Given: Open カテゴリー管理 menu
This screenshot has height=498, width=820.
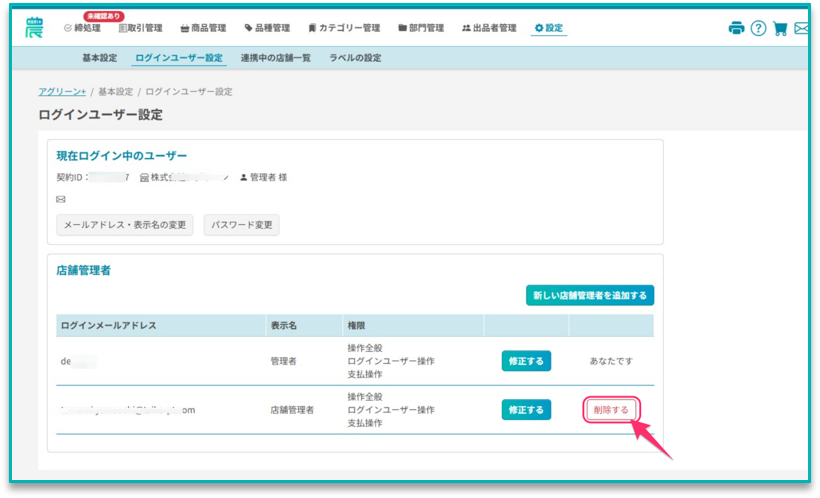Looking at the screenshot, I should pos(344,28).
